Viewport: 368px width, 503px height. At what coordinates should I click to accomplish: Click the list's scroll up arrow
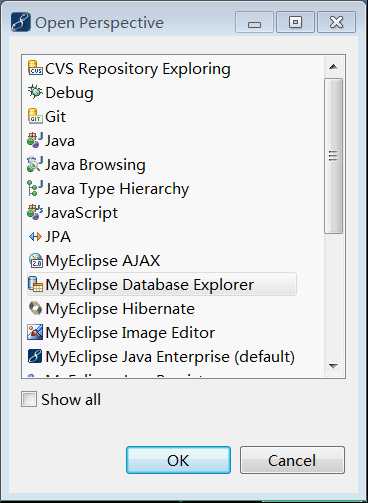click(333, 67)
